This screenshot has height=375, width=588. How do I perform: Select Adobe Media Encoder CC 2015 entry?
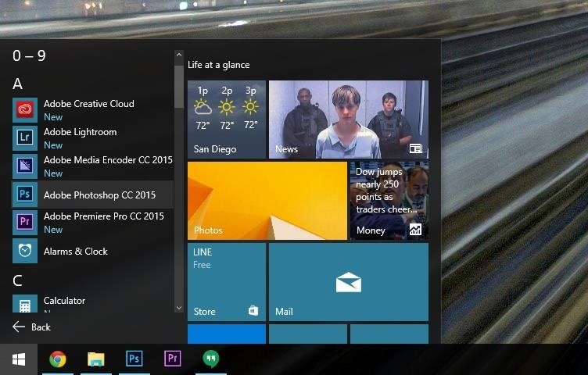click(93, 166)
